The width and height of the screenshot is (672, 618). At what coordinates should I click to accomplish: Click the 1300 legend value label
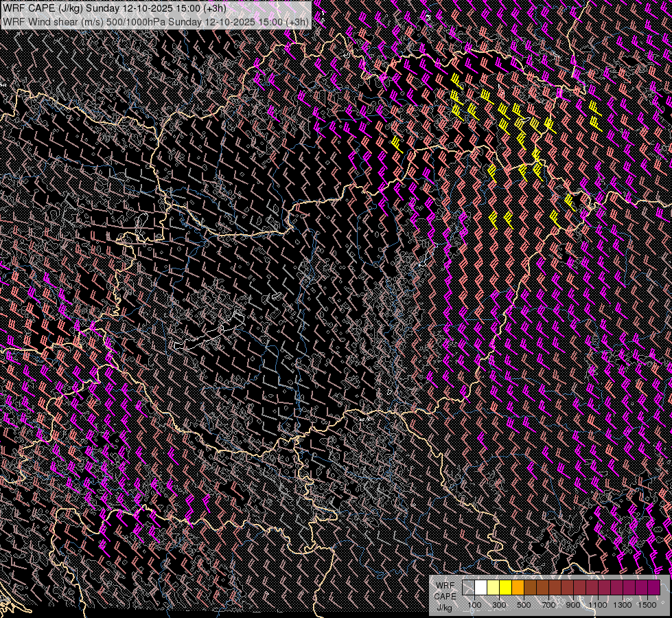pyautogui.click(x=623, y=605)
